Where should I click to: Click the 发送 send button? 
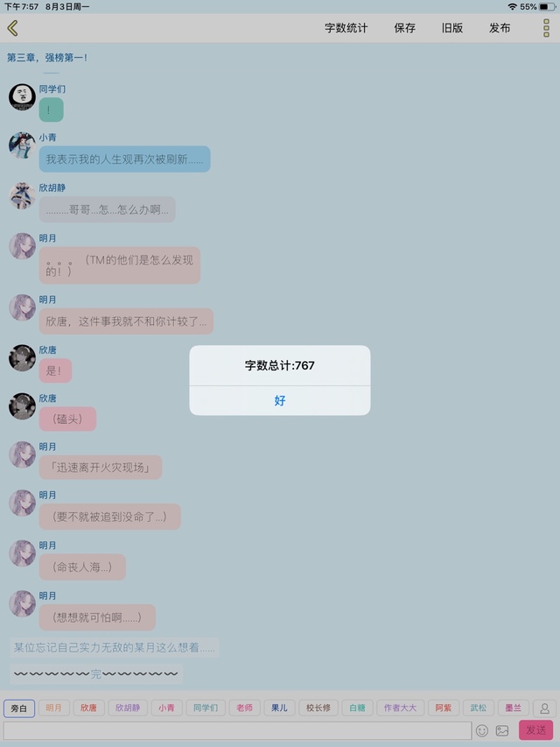coord(535,729)
